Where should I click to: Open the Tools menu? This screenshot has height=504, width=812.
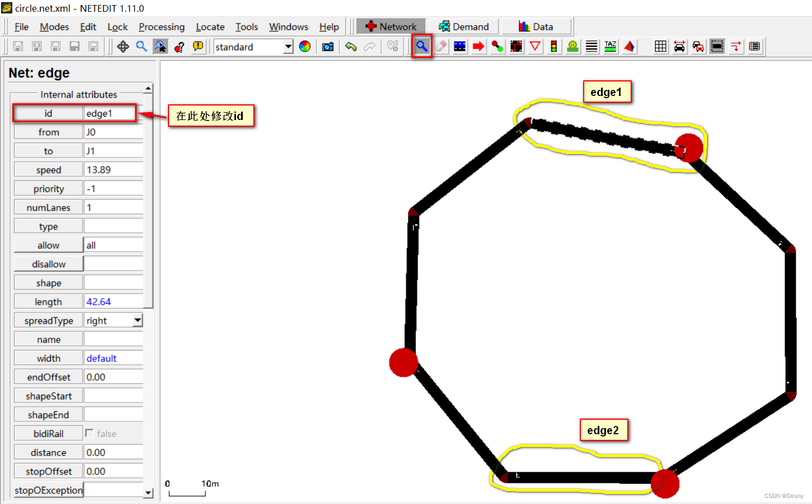tap(247, 27)
